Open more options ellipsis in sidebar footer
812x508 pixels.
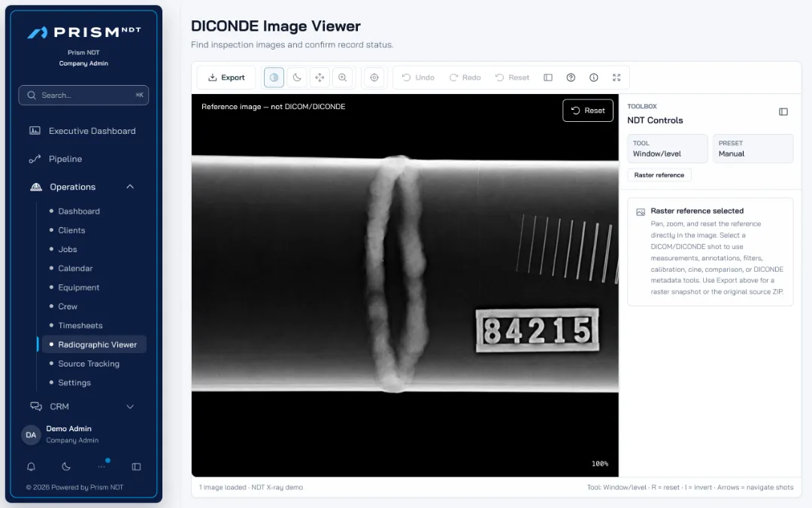[x=101, y=467]
